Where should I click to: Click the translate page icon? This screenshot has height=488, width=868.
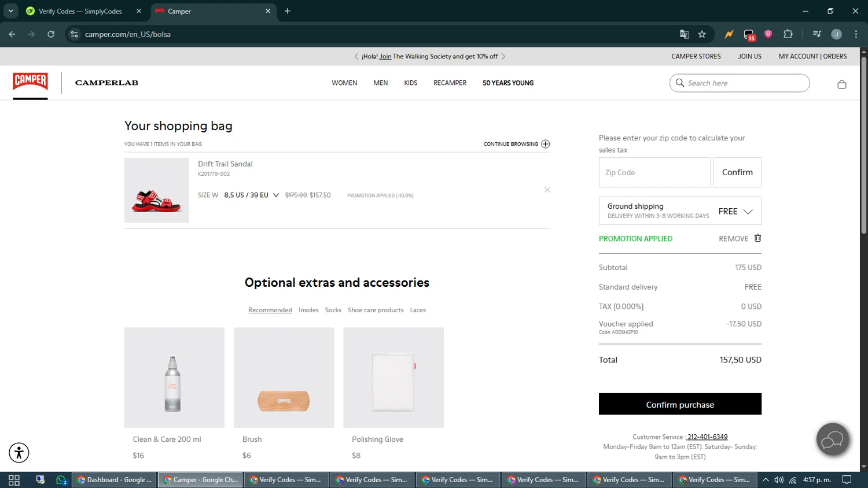click(685, 34)
